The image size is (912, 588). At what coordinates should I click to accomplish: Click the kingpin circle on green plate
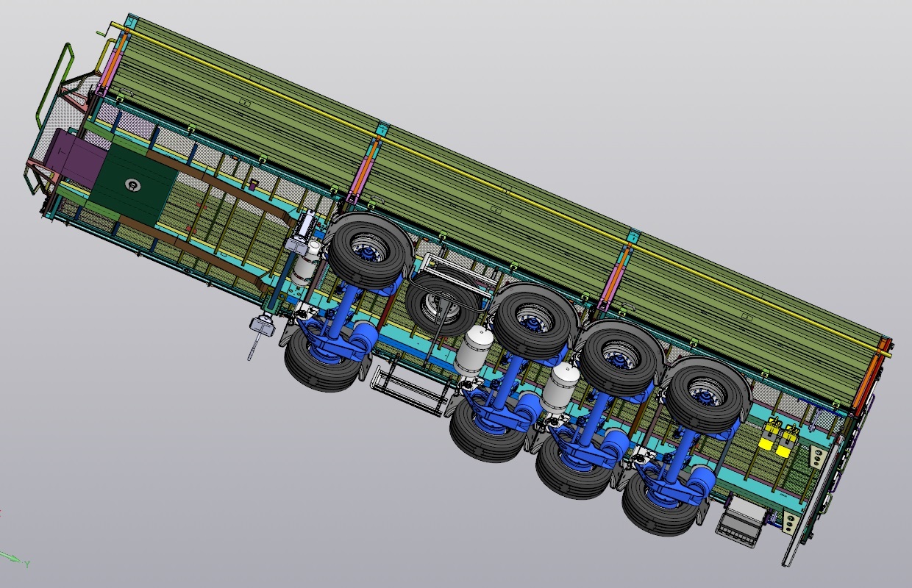[132, 184]
